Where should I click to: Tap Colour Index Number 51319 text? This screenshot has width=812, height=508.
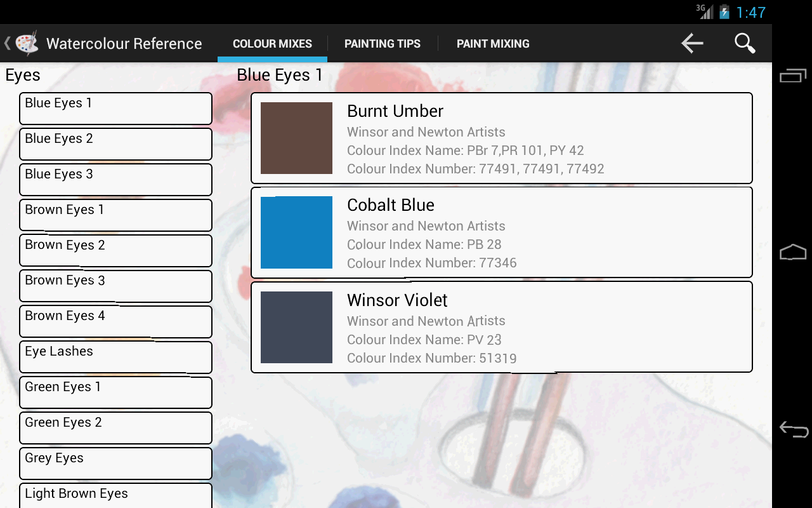click(432, 358)
